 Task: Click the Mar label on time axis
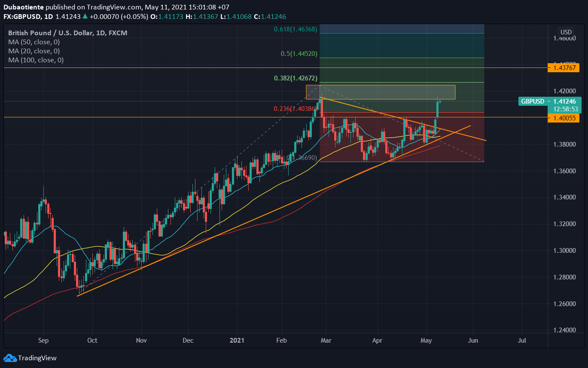point(326,340)
